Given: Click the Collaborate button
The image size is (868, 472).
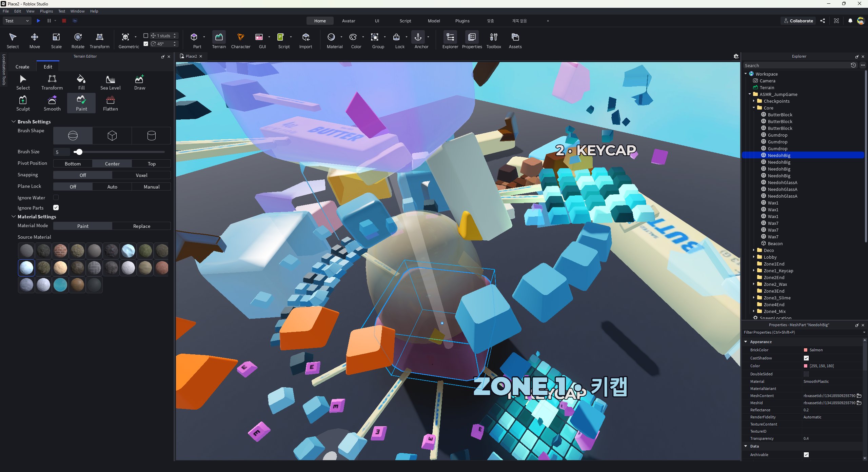Looking at the screenshot, I should point(798,21).
